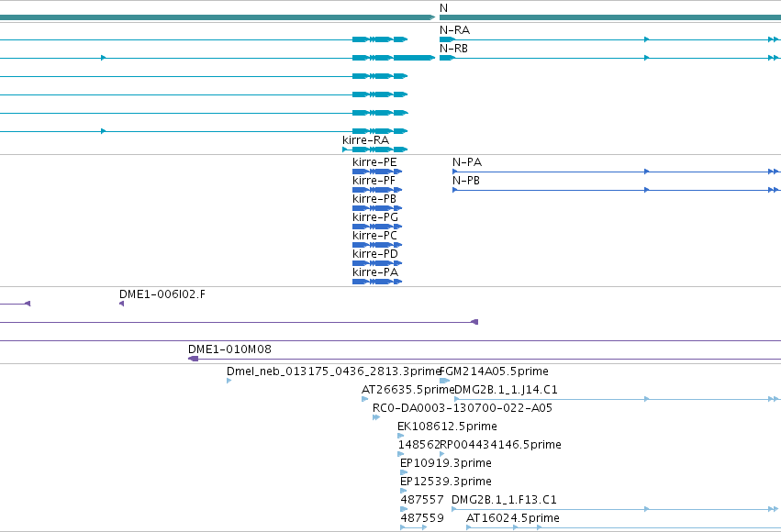Select the kirre-RA transcript label

click(365, 139)
